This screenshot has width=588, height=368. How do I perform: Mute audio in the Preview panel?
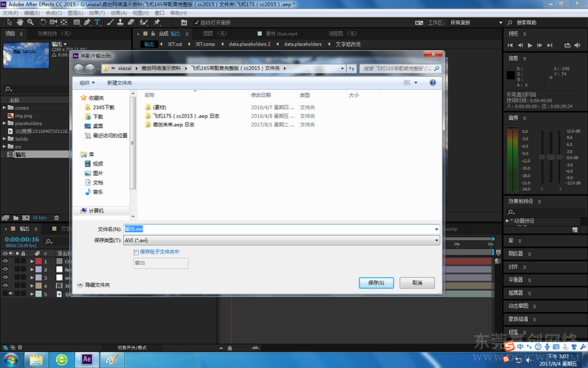pyautogui.click(x=578, y=45)
